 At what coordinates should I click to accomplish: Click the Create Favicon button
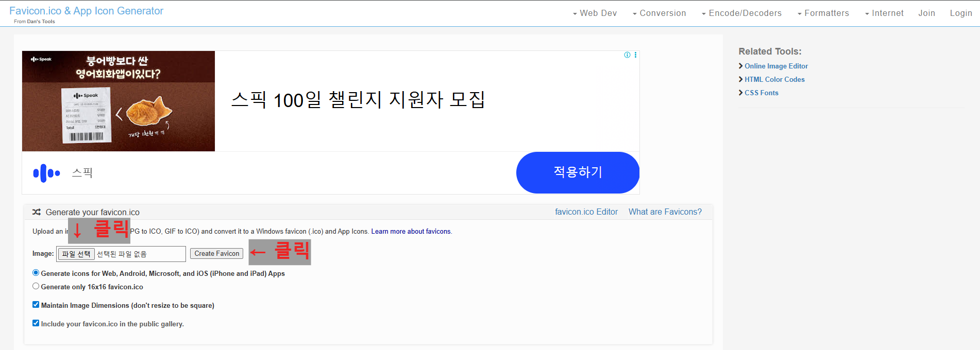(x=217, y=254)
